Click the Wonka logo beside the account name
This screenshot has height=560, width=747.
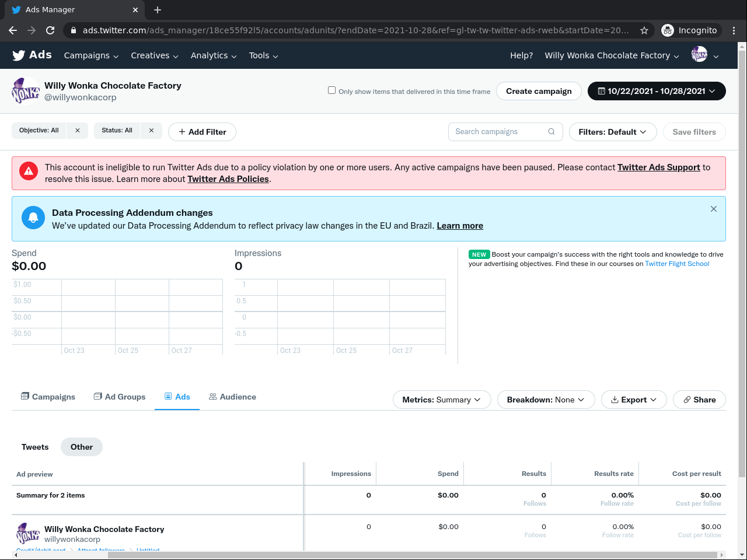26,91
